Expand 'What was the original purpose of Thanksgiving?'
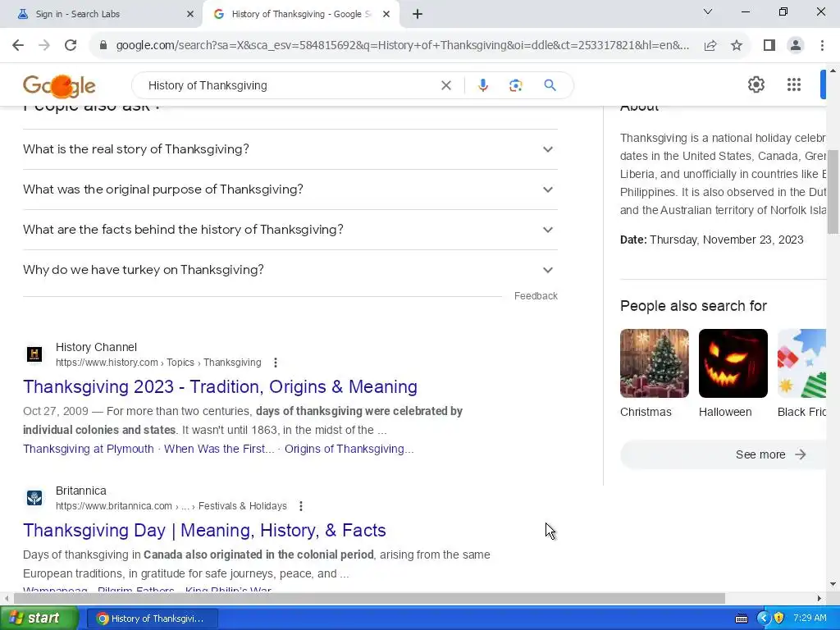 click(290, 189)
